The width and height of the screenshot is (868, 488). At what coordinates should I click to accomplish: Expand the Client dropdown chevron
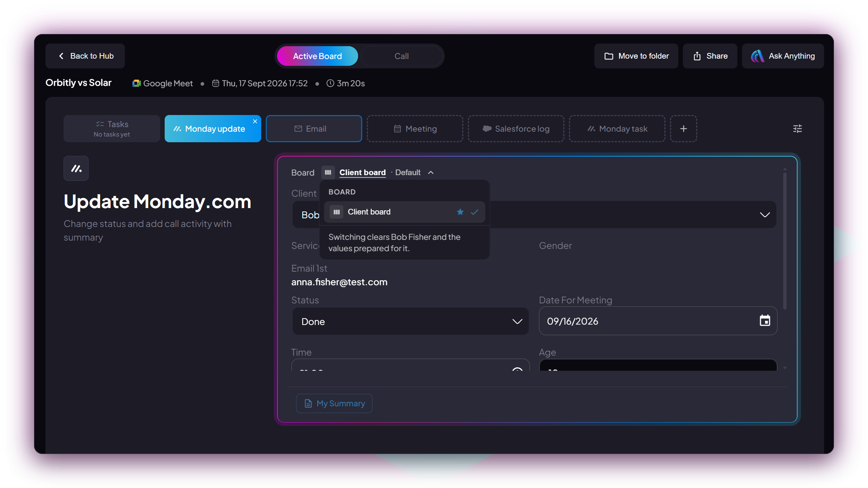pos(765,215)
